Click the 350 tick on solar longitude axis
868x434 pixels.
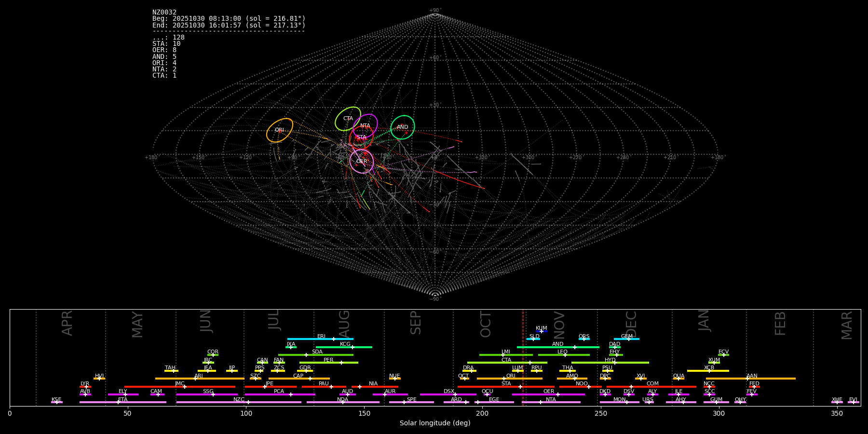[x=837, y=413]
